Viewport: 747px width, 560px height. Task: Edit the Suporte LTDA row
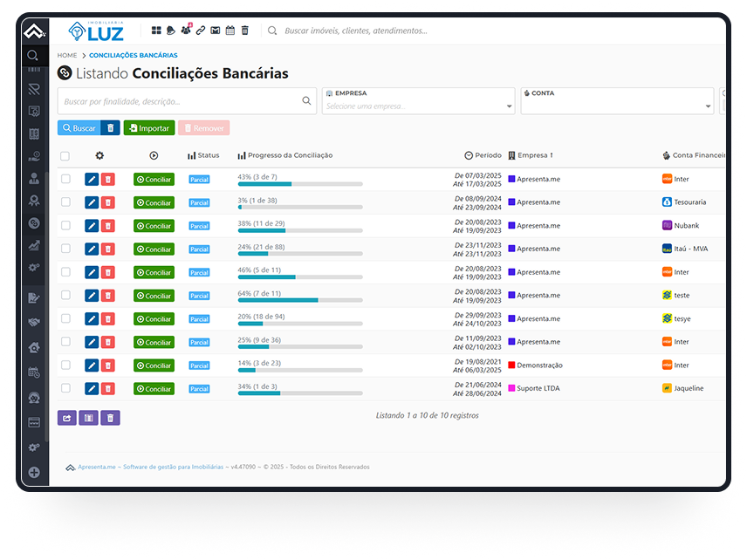click(x=92, y=388)
